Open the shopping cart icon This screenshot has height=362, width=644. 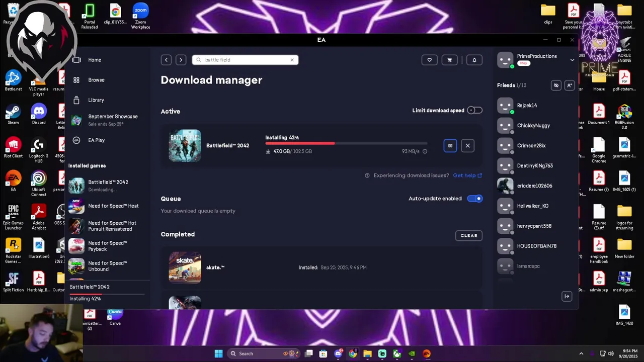(449, 60)
